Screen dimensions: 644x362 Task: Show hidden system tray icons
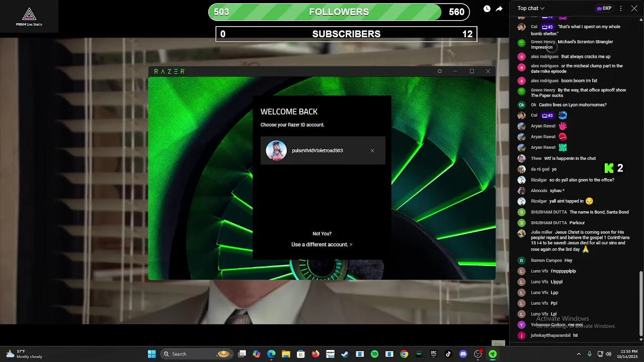[579, 354]
